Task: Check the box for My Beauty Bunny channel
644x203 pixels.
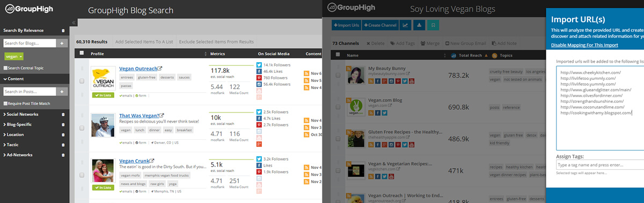Action: tap(338, 75)
